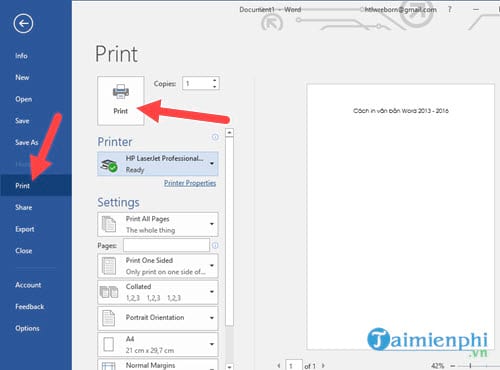Viewport: 500px width, 370px height.
Task: Open the Share page
Action: point(24,207)
